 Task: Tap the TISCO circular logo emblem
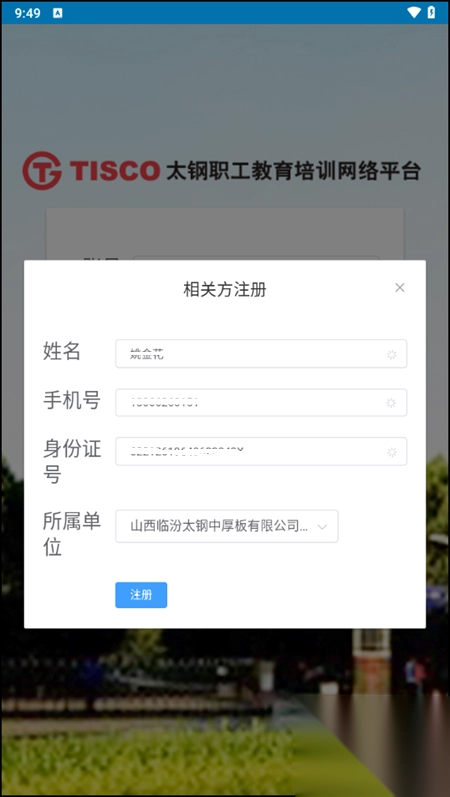tap(42, 171)
